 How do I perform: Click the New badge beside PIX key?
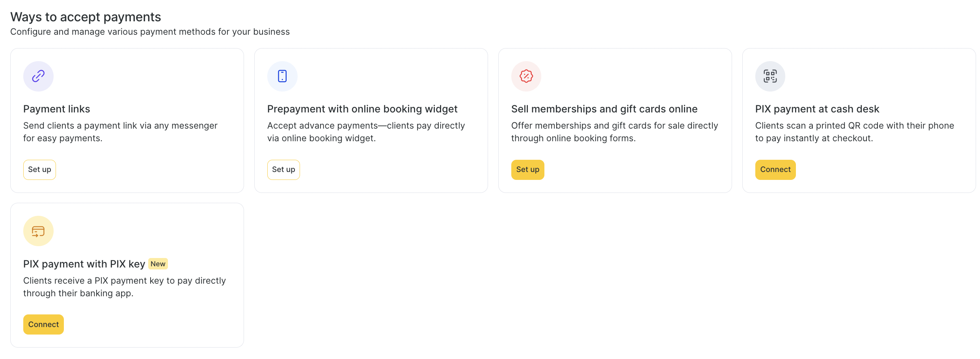click(158, 264)
